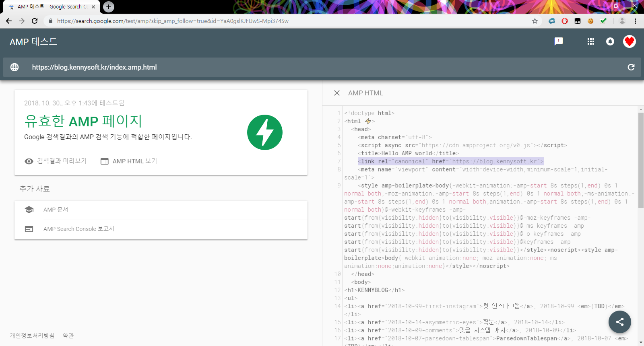
Task: Open AMP HTML 보기 link
Action: click(x=135, y=161)
